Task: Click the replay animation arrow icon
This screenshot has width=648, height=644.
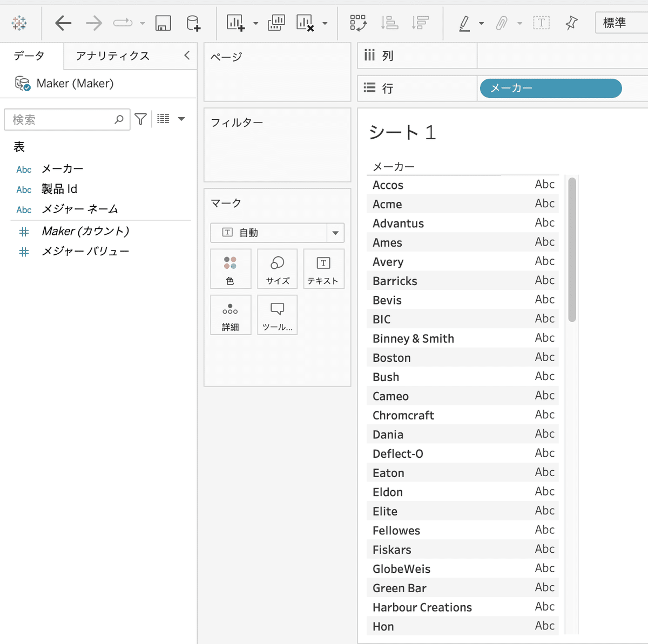Action: (123, 23)
